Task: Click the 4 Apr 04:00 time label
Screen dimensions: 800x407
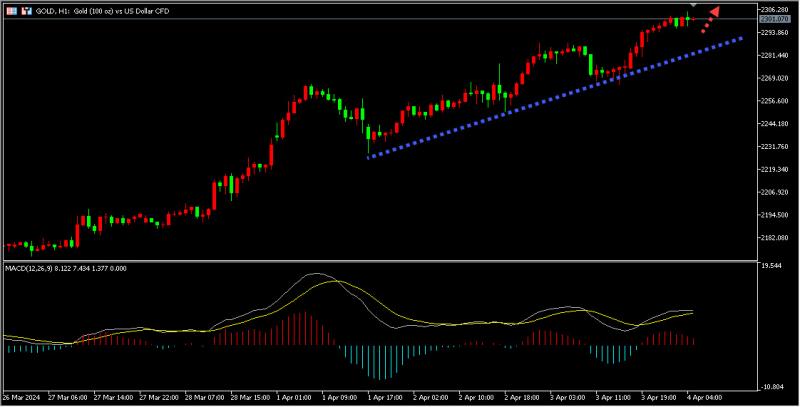Action: [x=705, y=397]
